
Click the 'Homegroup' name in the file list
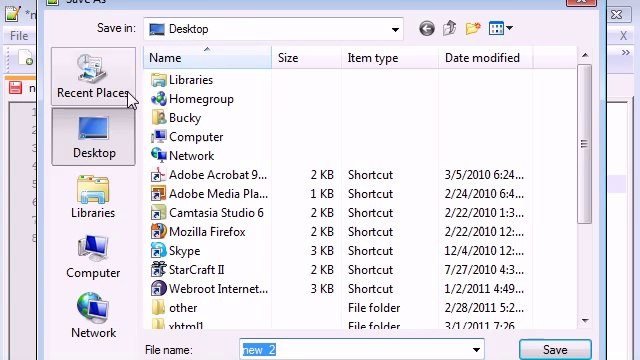(x=201, y=99)
